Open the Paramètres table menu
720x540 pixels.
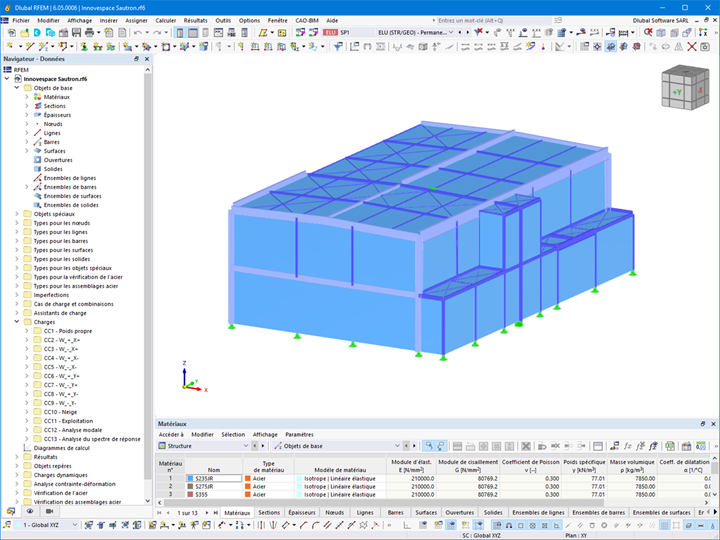tap(299, 434)
